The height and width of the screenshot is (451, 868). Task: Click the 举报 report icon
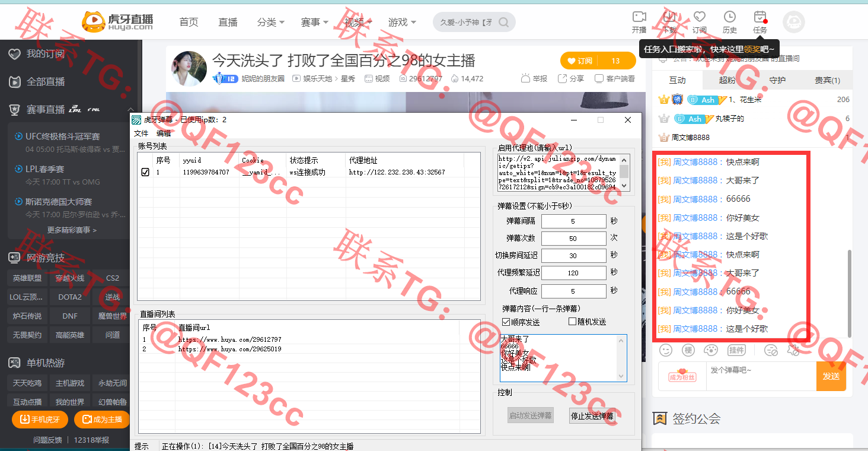[x=525, y=78]
